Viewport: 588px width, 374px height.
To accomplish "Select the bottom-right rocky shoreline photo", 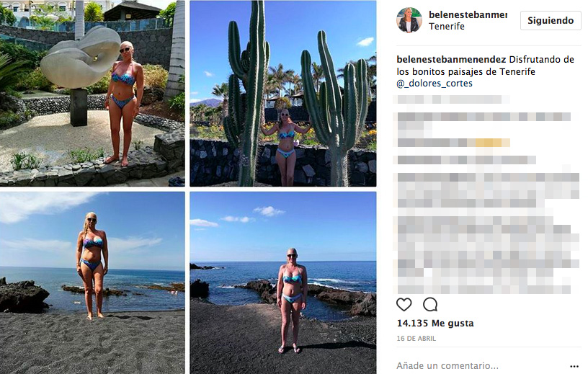I will [282, 282].
